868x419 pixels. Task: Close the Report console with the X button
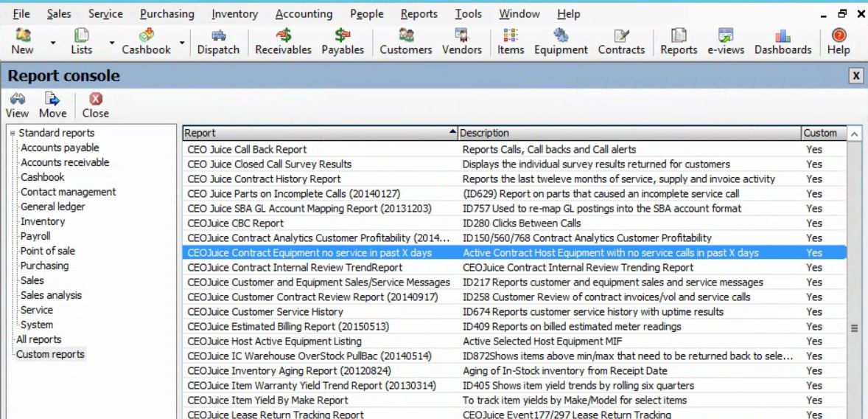pyautogui.click(x=855, y=76)
